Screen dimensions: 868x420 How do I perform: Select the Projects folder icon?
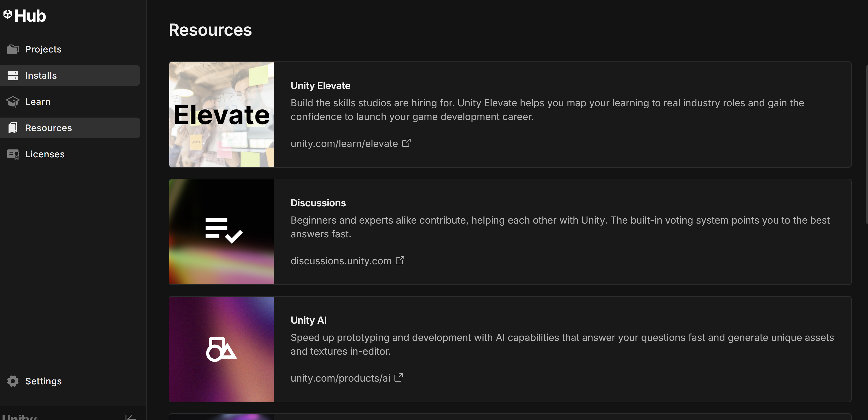point(13,49)
